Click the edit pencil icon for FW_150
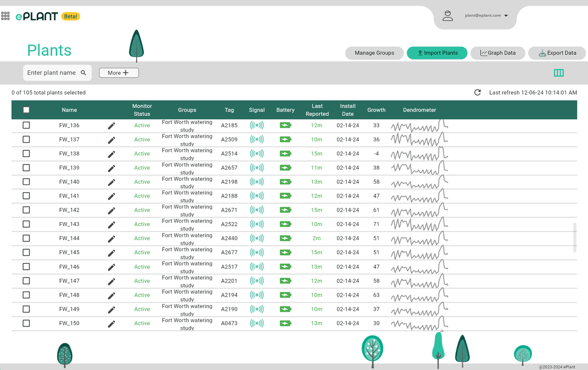Image resolution: width=588 pixels, height=370 pixels. click(x=111, y=323)
